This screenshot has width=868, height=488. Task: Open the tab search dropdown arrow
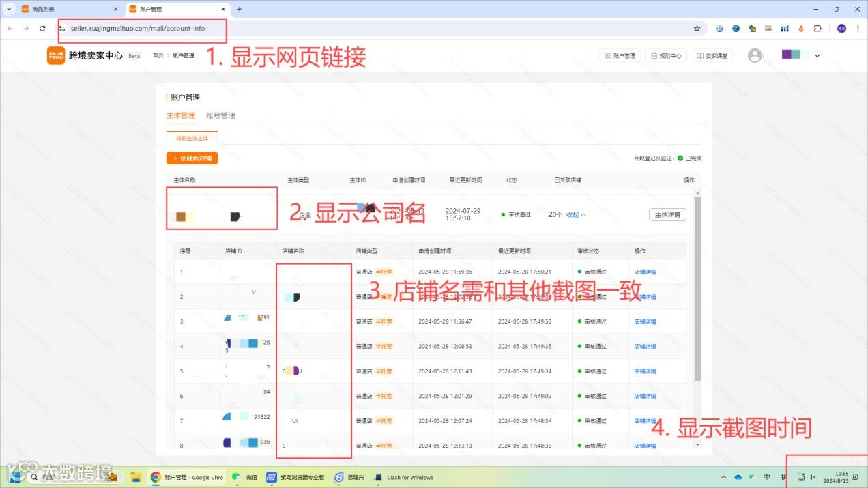[9, 9]
